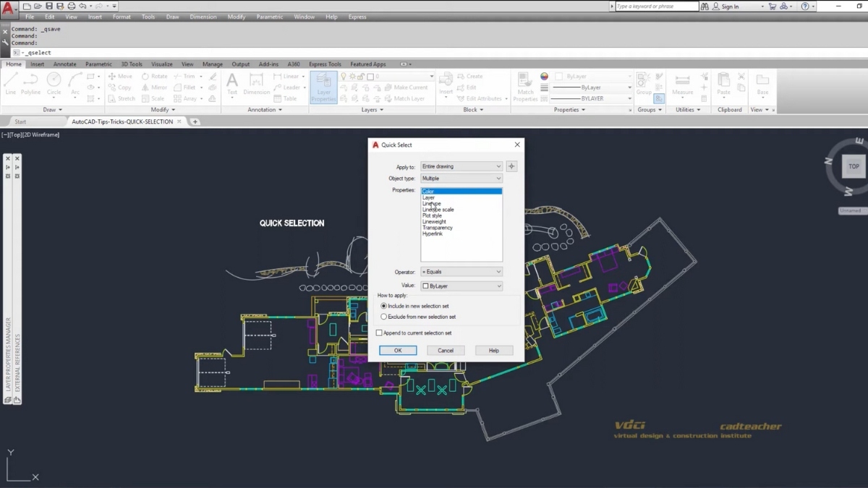The height and width of the screenshot is (488, 868).
Task: Select the Linetype scale property
Action: (x=438, y=210)
